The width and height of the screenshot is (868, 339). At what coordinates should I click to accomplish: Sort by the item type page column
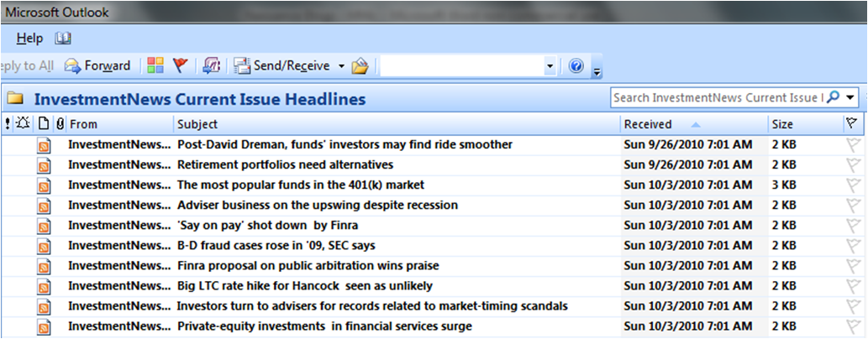click(44, 124)
